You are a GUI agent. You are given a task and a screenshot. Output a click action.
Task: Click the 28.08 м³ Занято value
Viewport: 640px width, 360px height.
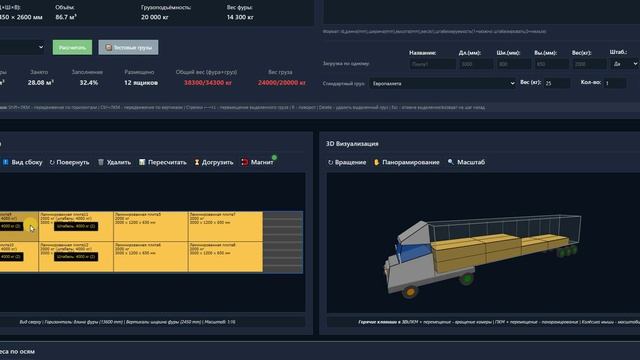tap(41, 83)
